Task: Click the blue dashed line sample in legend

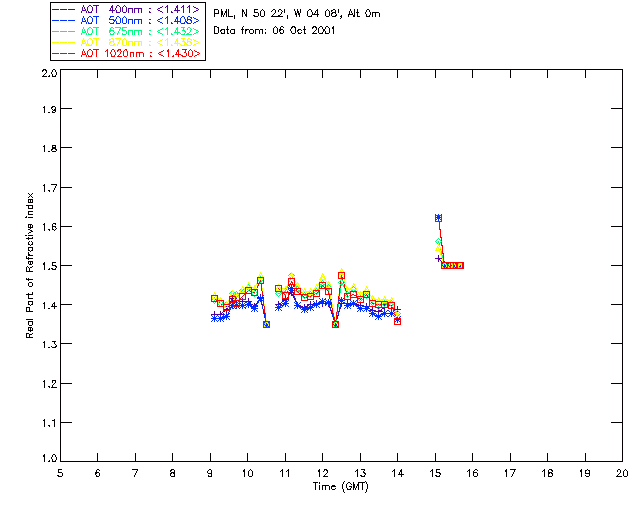Action: [63, 20]
